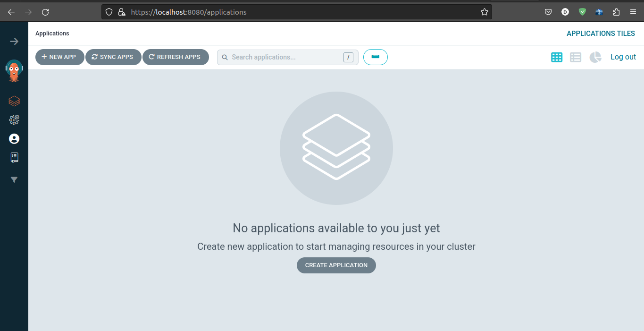This screenshot has width=644, height=331.
Task: Click the browser forward arrow
Action: (28, 12)
